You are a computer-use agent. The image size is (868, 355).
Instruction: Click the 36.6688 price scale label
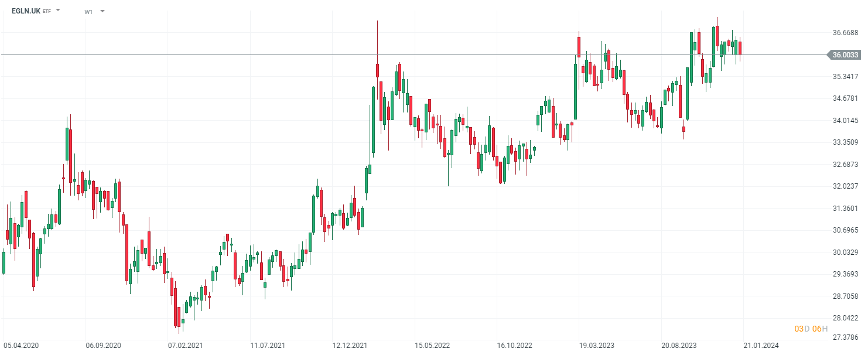click(845, 33)
